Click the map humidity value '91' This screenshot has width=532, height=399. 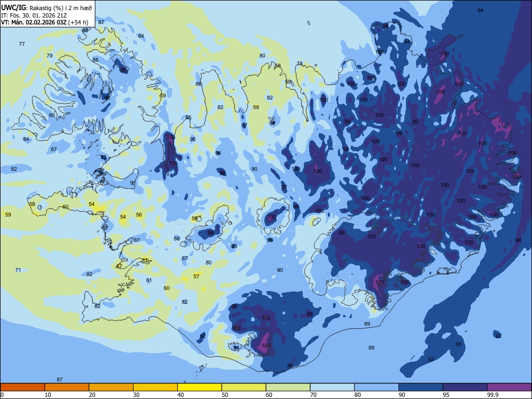133,183
